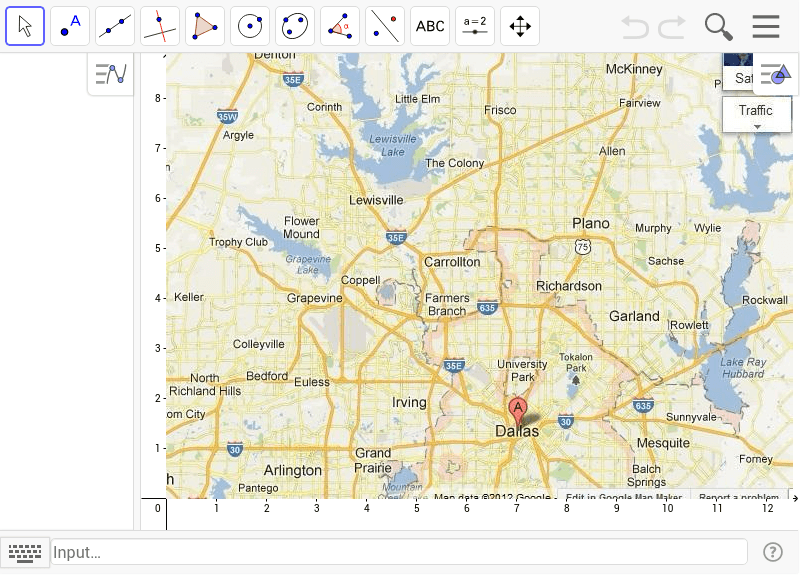Select the Polygon tool
Image resolution: width=800 pixels, height=575 pixels.
pyautogui.click(x=205, y=26)
